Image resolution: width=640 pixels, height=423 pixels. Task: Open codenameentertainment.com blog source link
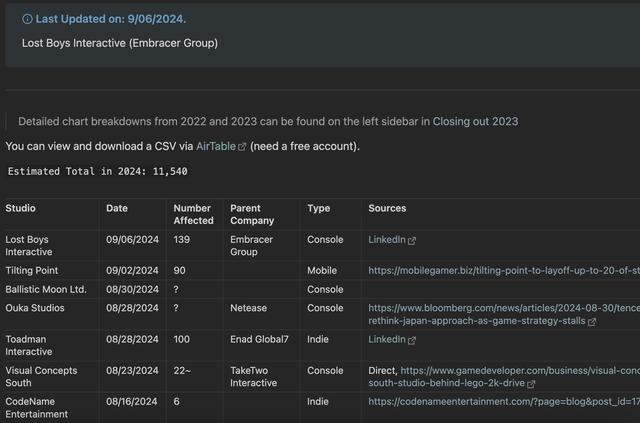coord(504,402)
